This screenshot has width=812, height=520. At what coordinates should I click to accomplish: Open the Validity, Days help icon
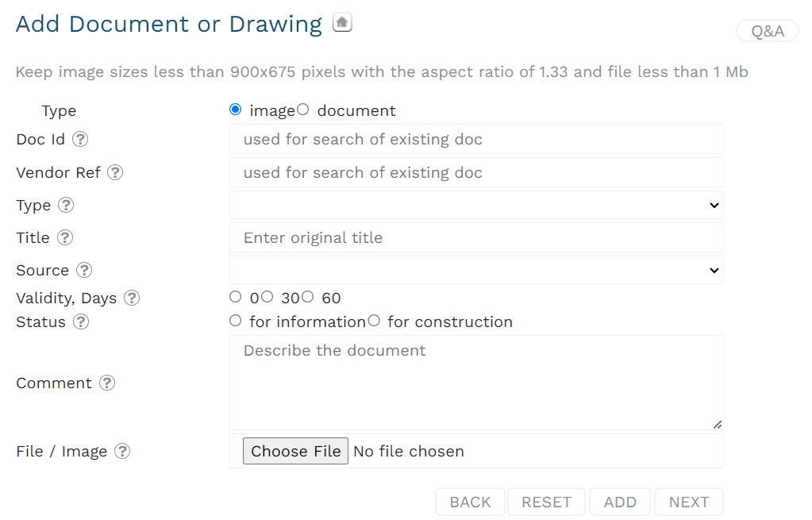pos(132,299)
